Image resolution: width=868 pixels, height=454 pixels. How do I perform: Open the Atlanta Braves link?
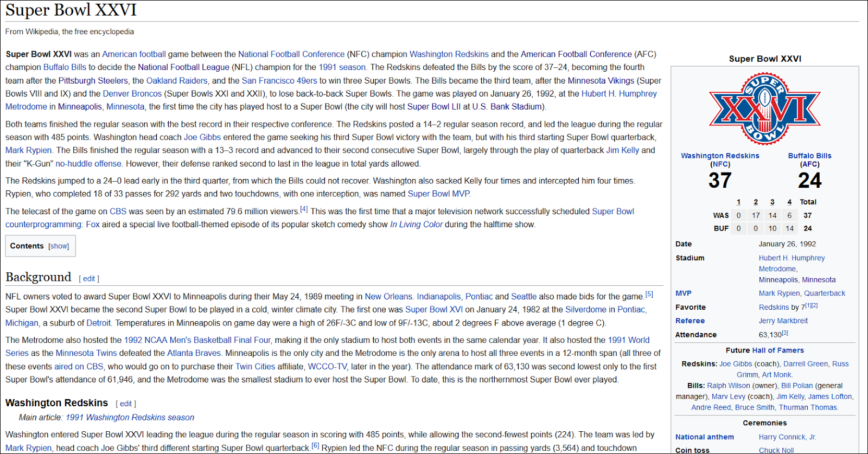coord(194,353)
